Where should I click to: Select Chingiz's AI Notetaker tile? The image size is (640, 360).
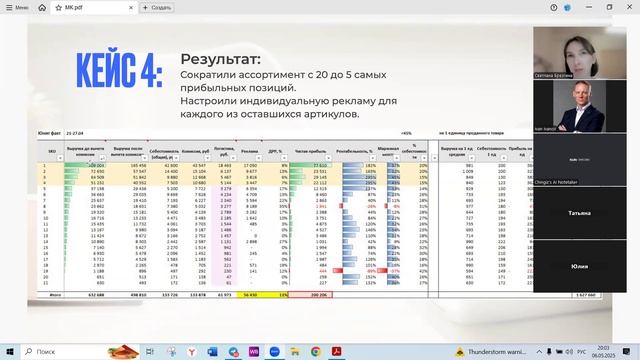580,160
